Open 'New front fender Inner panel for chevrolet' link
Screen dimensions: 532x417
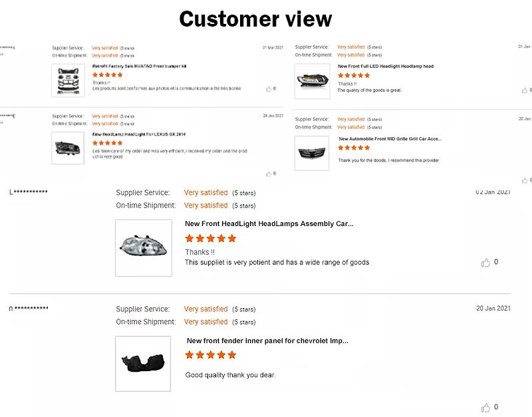coord(267,341)
